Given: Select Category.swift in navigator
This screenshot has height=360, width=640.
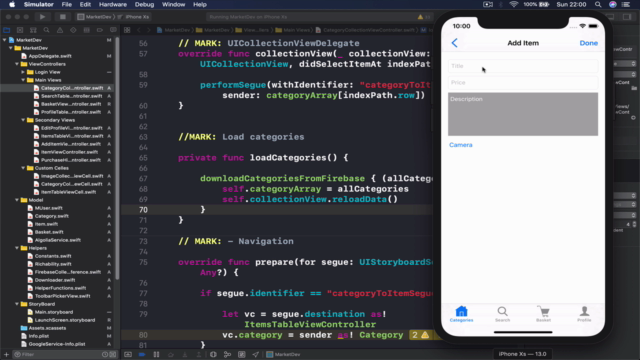Looking at the screenshot, I should click(51, 216).
